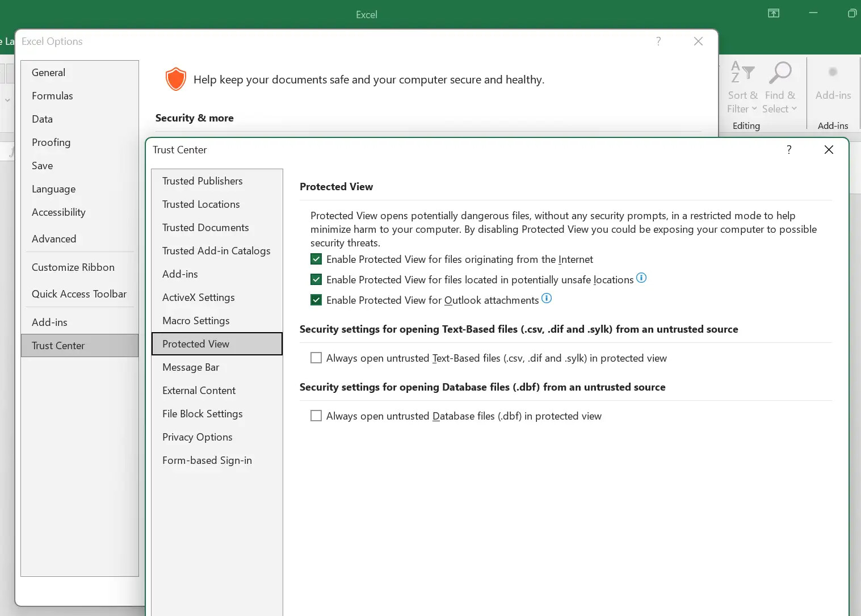Click the info icon beside Outlook attachments option
861x616 pixels.
click(x=547, y=298)
